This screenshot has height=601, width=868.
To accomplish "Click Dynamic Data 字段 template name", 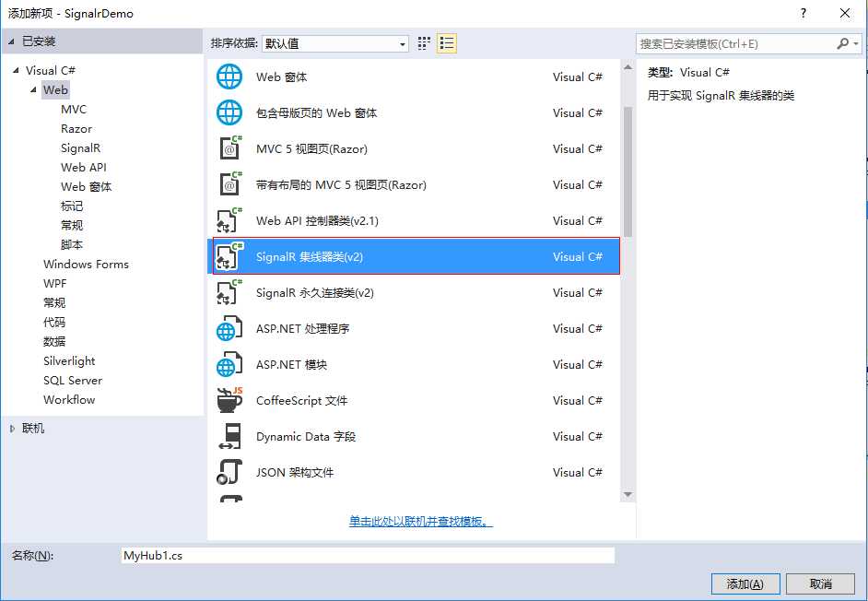I will [x=306, y=437].
